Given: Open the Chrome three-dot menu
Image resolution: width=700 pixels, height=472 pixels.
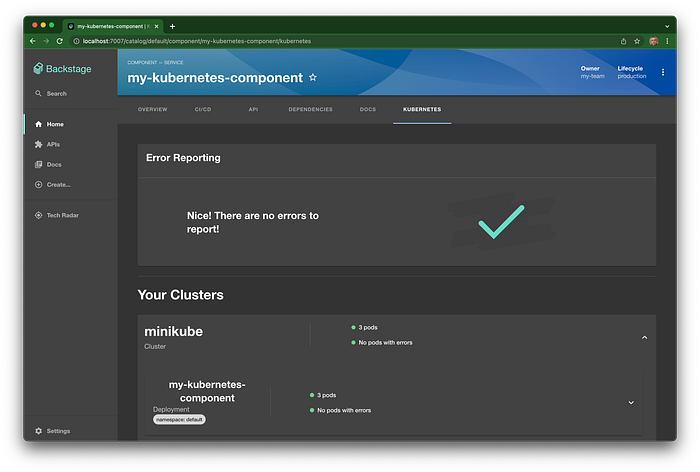Looking at the screenshot, I should (667, 41).
